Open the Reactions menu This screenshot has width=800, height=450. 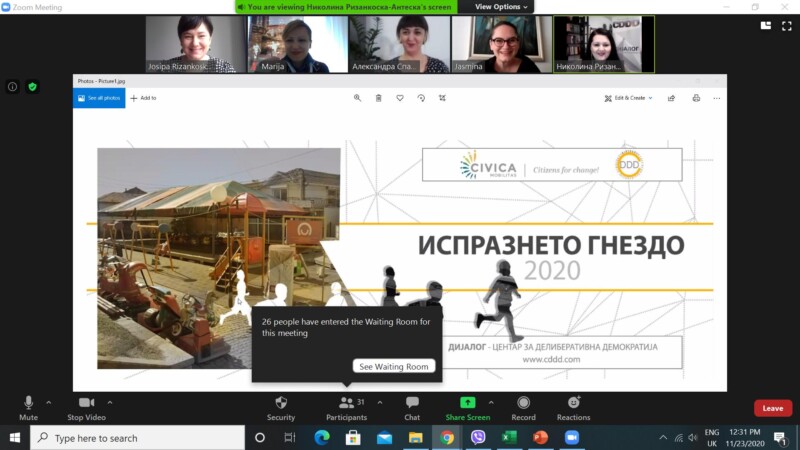coord(574,406)
